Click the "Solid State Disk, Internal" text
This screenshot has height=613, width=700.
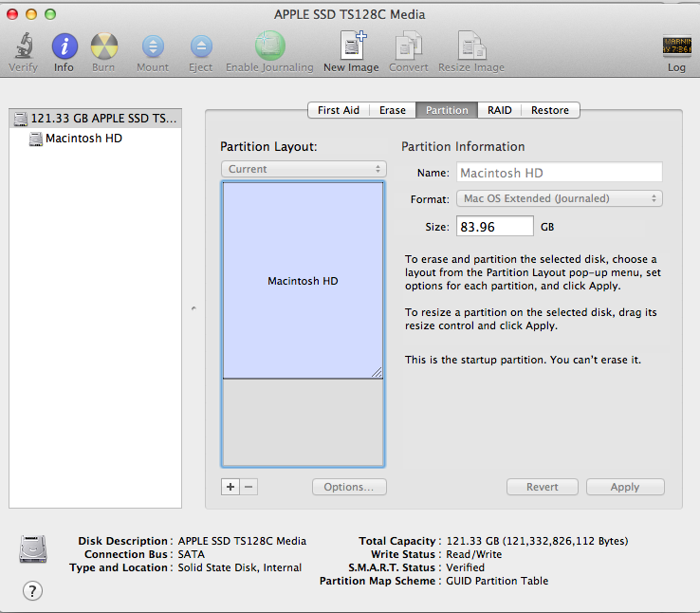click(240, 567)
